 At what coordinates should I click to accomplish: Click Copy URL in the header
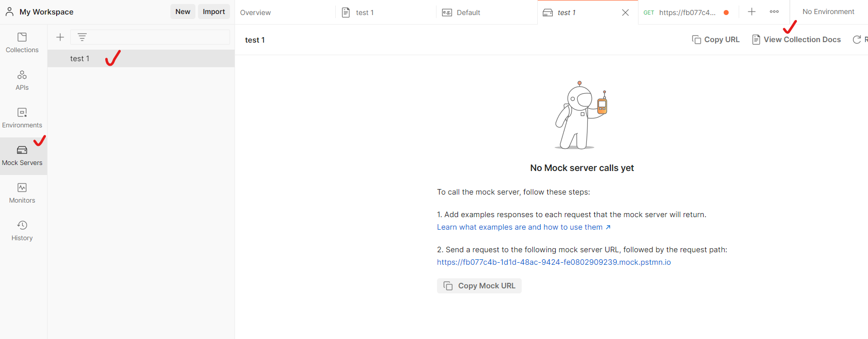(x=716, y=40)
